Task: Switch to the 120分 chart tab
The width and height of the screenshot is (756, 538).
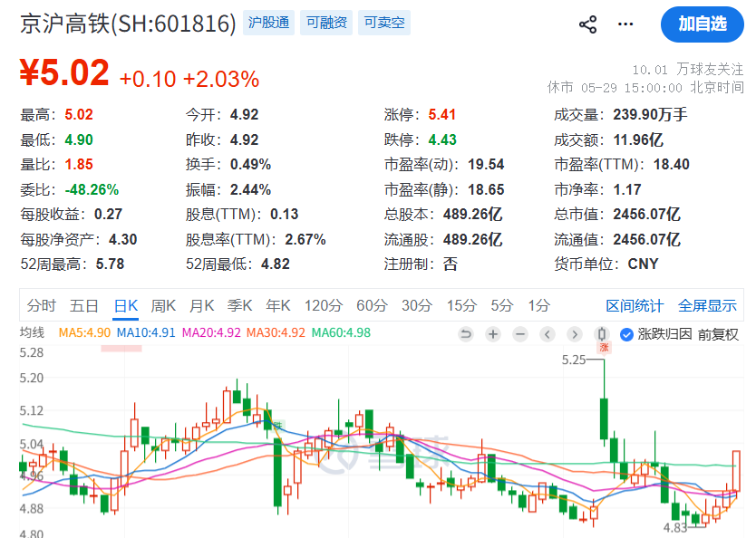Action: click(324, 305)
